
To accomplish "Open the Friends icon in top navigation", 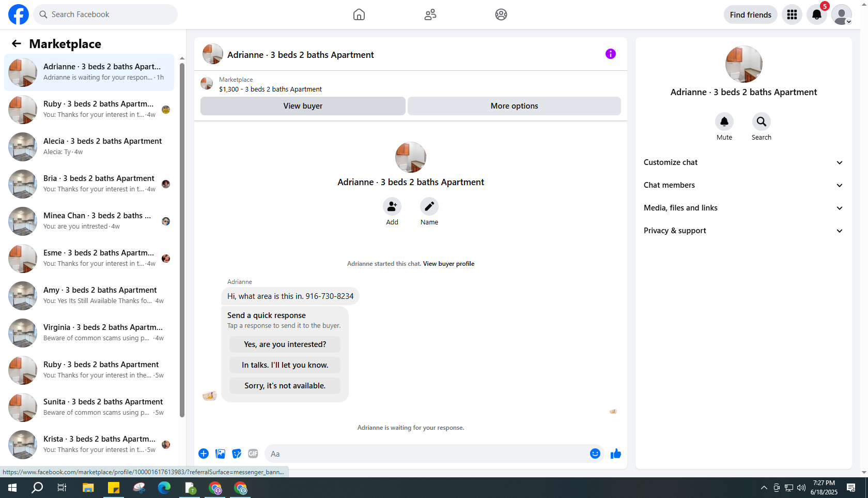I will [x=430, y=14].
